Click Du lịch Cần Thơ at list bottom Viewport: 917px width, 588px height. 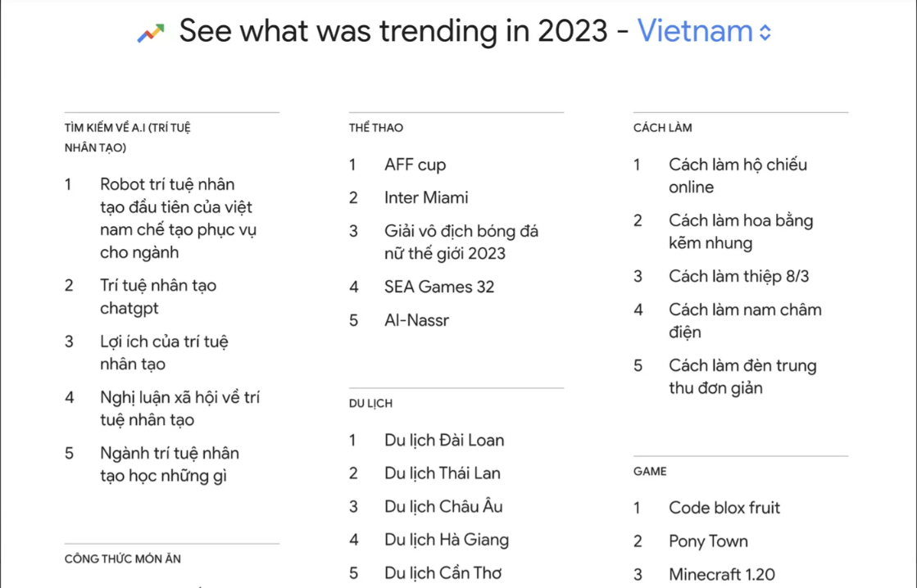tap(443, 573)
